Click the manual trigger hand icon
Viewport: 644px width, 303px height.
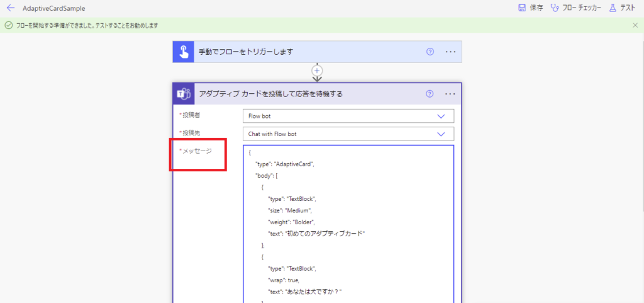(183, 52)
